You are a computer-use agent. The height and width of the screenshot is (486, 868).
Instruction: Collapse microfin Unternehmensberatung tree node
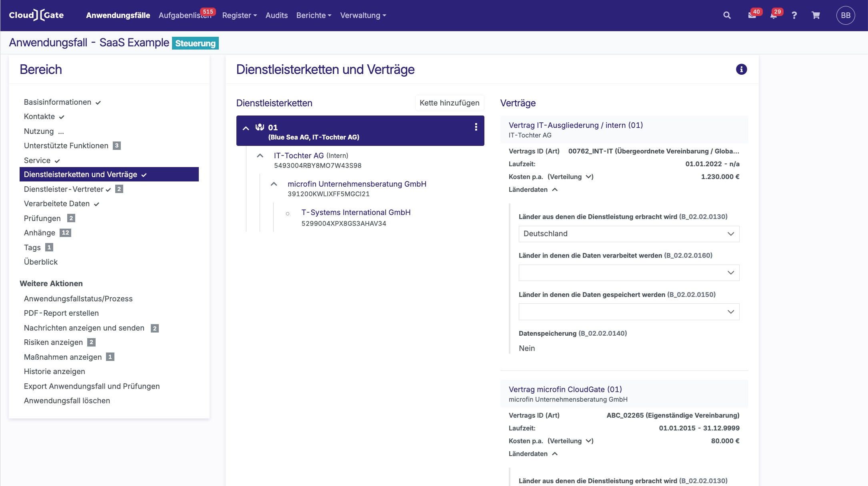click(274, 184)
